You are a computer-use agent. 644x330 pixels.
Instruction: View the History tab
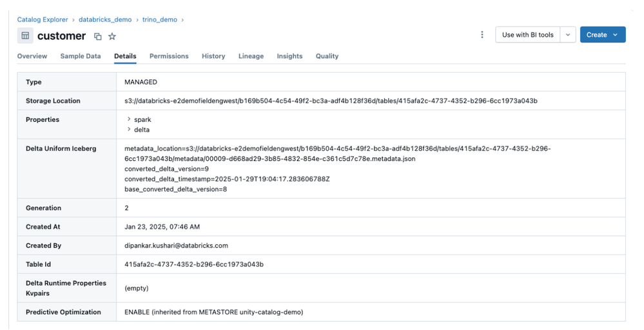(213, 56)
